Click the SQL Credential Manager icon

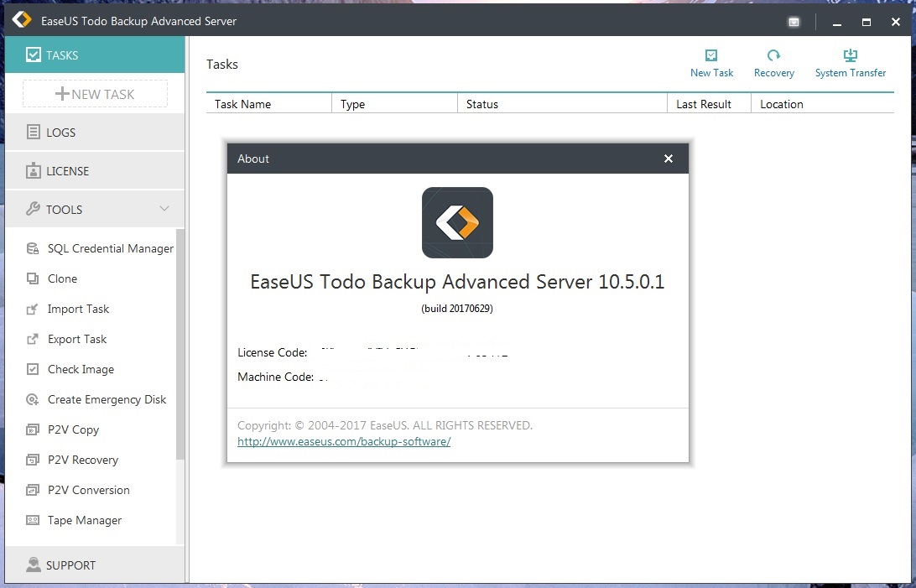(33, 249)
